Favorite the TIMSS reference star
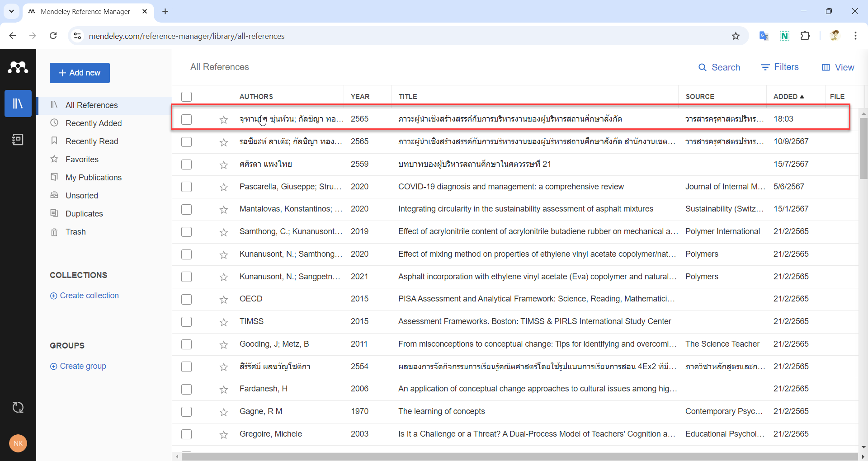This screenshot has width=868, height=461. 224,322
